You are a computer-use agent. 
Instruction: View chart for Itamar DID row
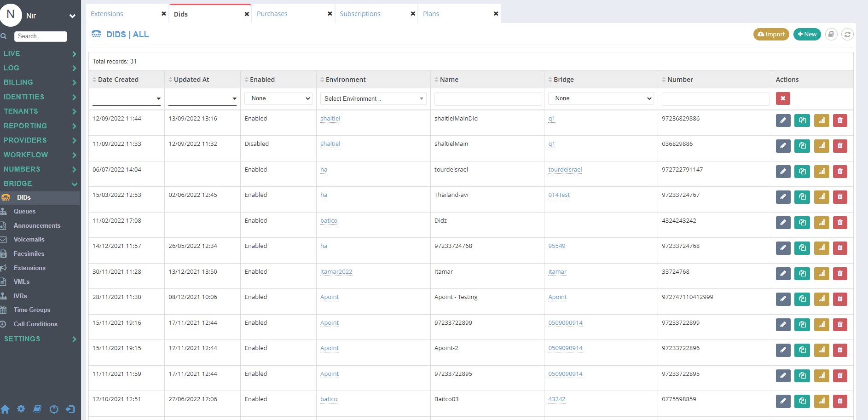tap(822, 274)
